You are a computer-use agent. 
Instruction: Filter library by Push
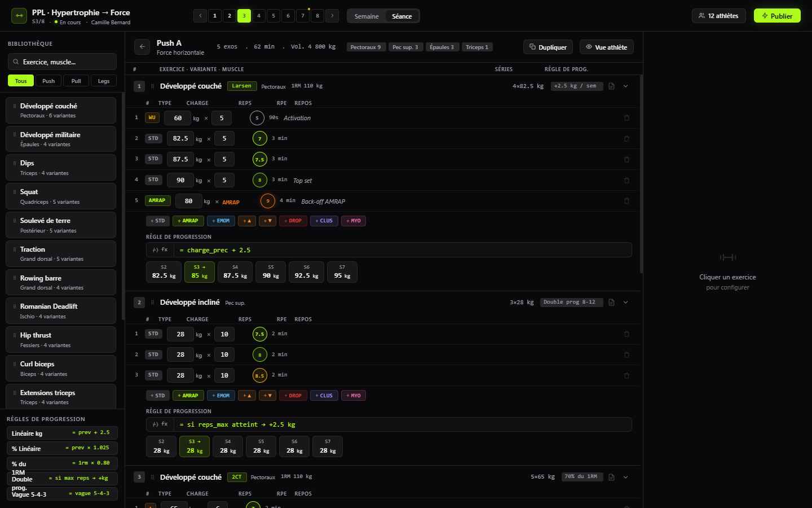48,81
